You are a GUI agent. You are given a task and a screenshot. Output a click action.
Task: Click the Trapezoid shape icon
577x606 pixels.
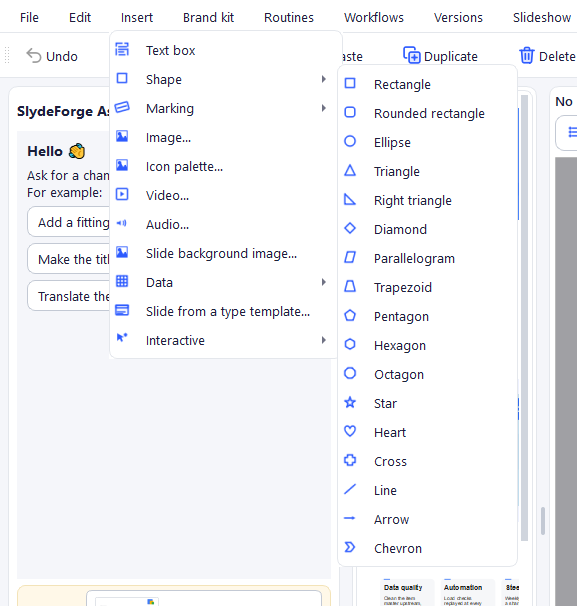point(350,286)
